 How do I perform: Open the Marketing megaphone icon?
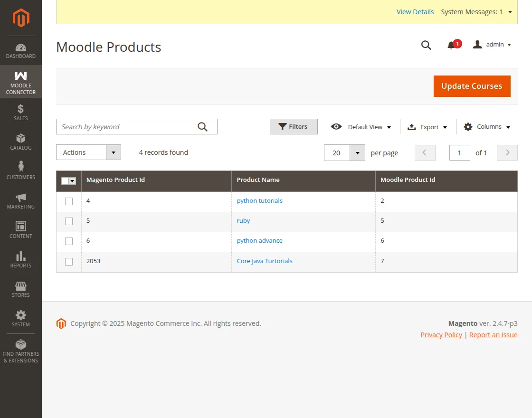pos(21,197)
